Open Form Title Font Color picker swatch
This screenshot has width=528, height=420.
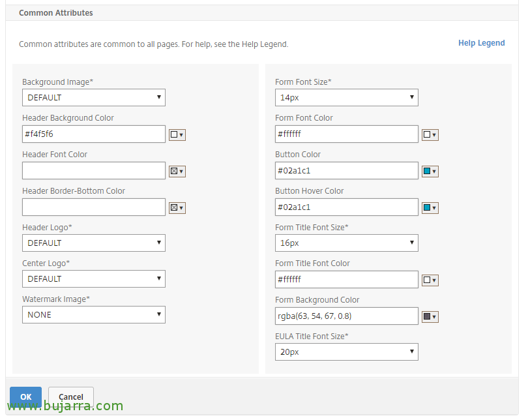(x=430, y=280)
